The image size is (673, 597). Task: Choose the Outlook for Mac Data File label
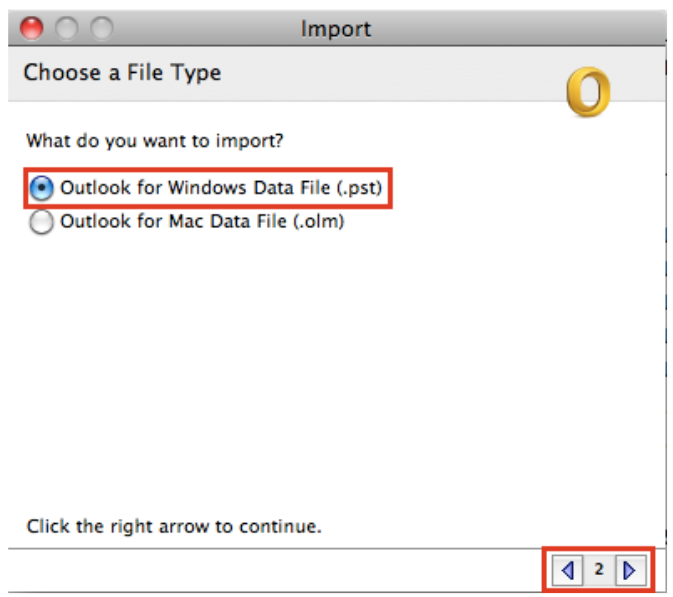202,221
